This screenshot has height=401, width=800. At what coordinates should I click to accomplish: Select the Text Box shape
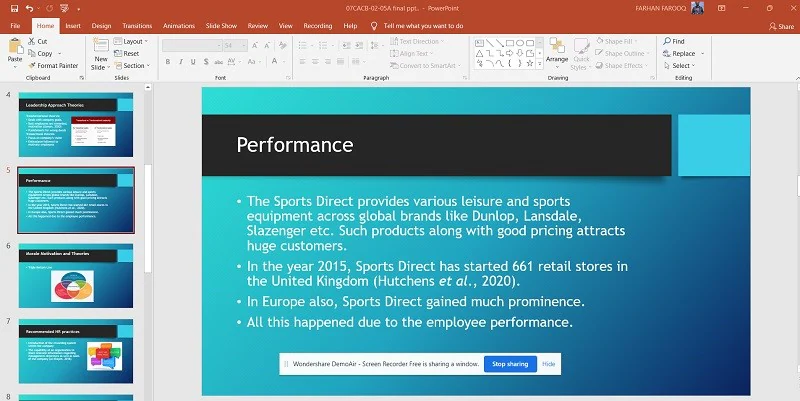(x=480, y=43)
